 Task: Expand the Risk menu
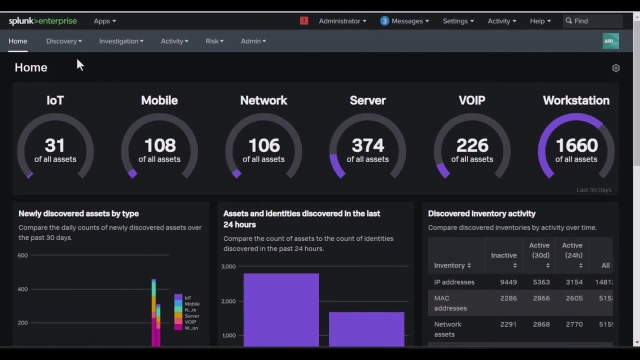[x=214, y=41]
